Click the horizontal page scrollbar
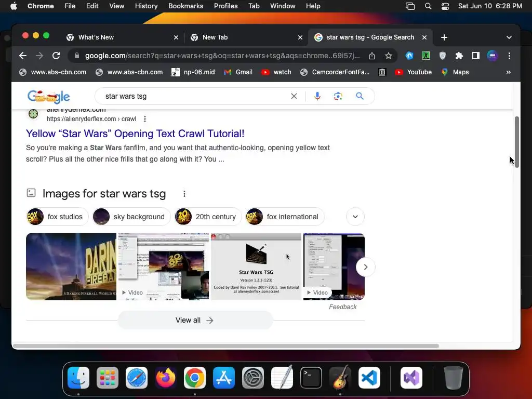 click(225, 346)
